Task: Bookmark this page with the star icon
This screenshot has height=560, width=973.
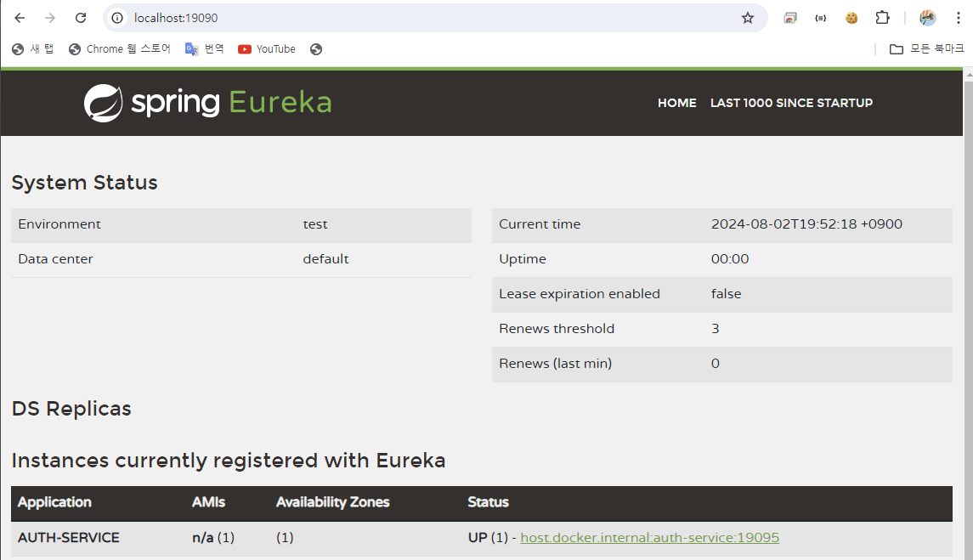Action: pyautogui.click(x=748, y=18)
